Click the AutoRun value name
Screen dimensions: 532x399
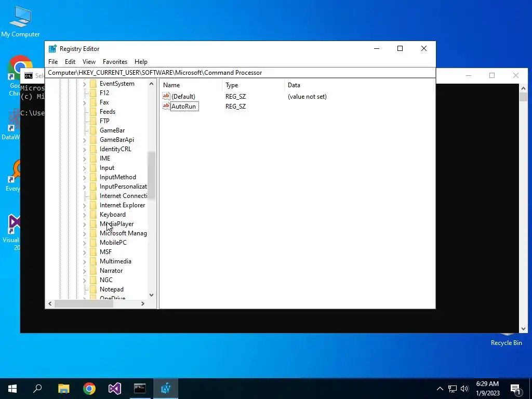[x=184, y=107]
